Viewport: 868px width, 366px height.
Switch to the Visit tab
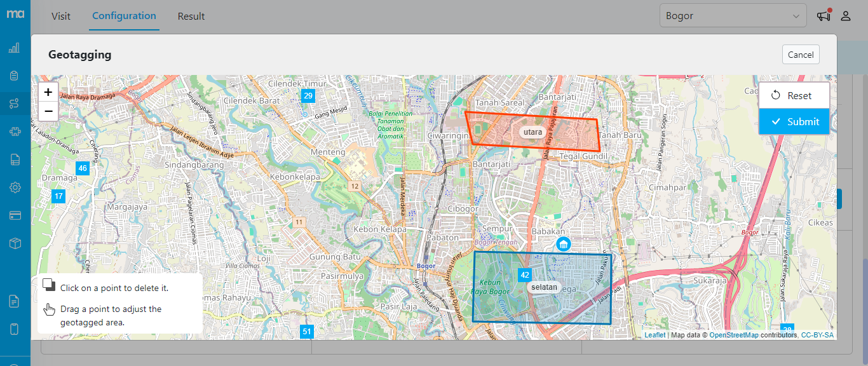(x=61, y=17)
